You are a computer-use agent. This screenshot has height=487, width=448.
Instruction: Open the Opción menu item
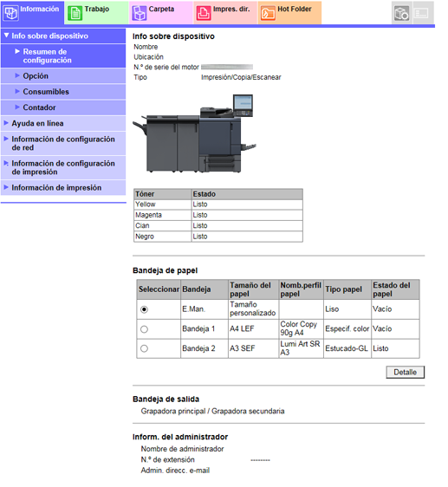[x=63, y=75]
